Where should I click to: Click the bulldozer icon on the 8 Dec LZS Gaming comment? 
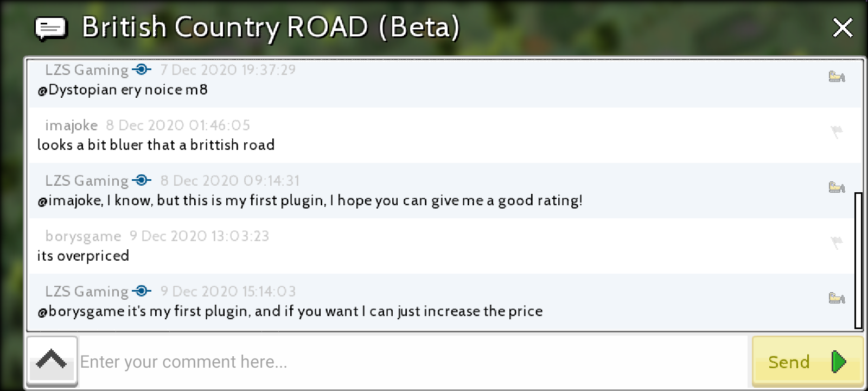837,187
